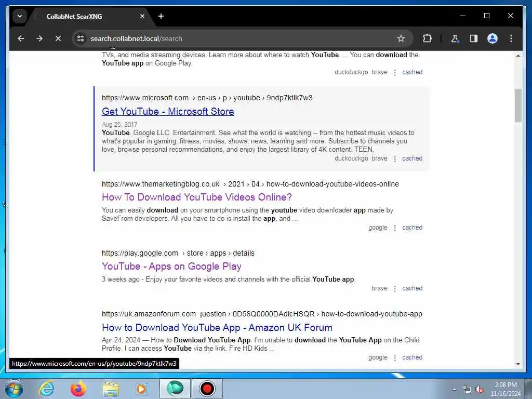
Task: Click 'google' engine label on themarketingblog result
Action: (x=378, y=228)
